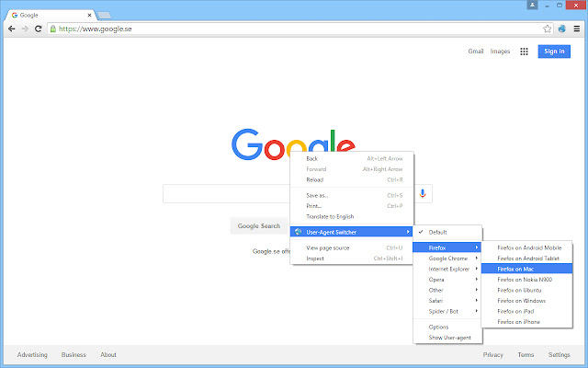Open the Images link
Viewport: 588px width, 368px height.
point(500,52)
